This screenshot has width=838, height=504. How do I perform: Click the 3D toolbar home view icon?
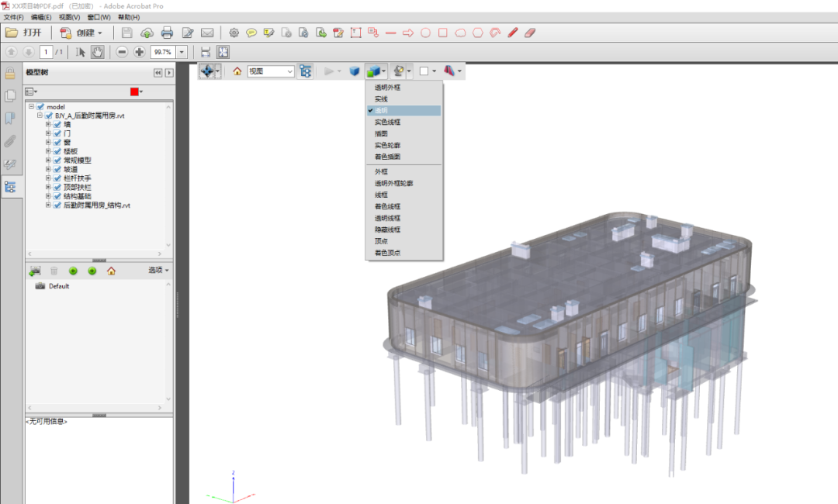pyautogui.click(x=237, y=71)
